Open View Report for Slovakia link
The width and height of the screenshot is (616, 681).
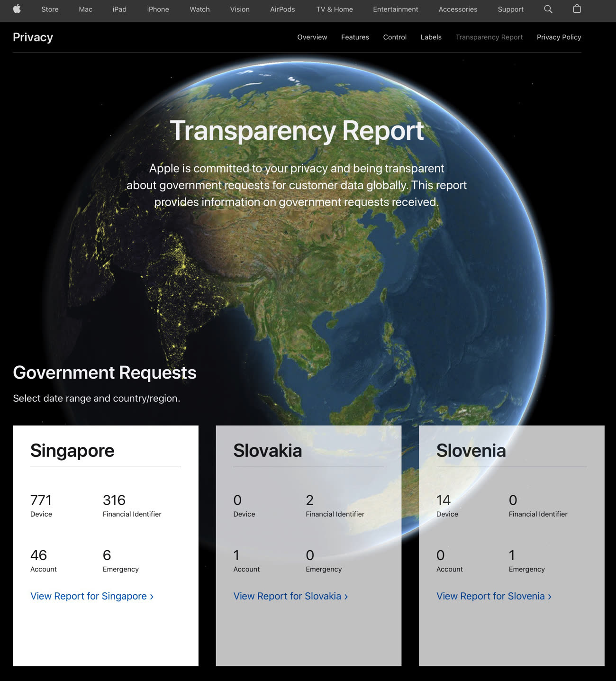tap(290, 596)
